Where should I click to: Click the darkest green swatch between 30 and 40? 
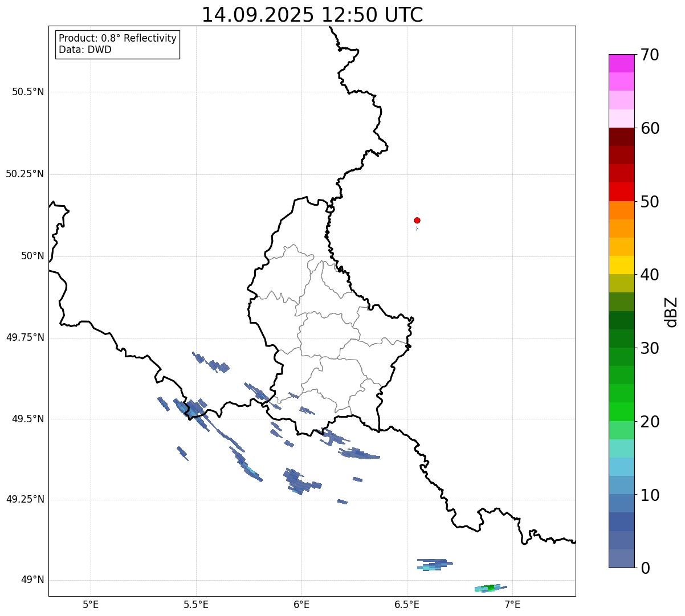621,320
